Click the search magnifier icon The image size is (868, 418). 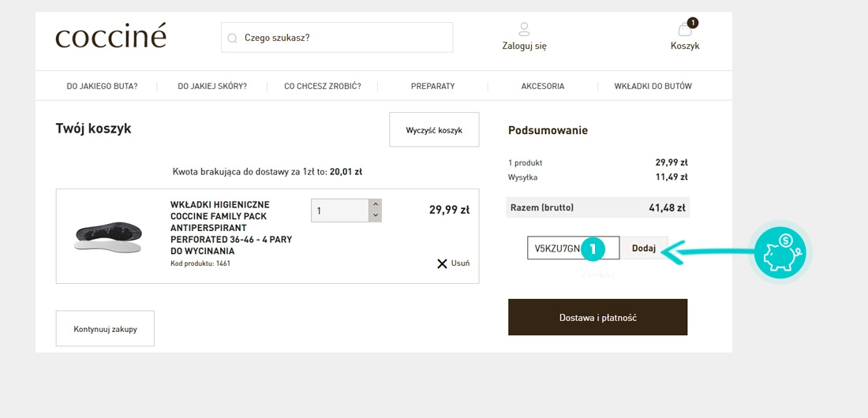233,38
